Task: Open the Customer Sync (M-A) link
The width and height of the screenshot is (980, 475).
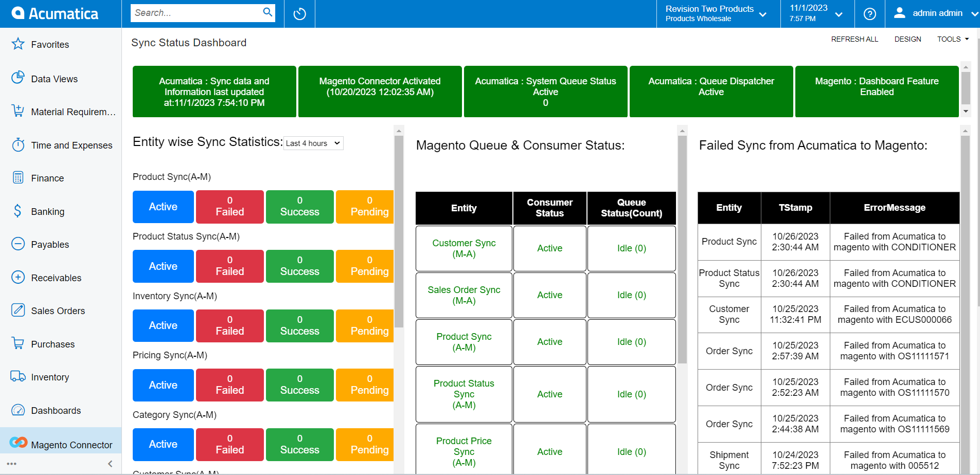Action: 464,248
